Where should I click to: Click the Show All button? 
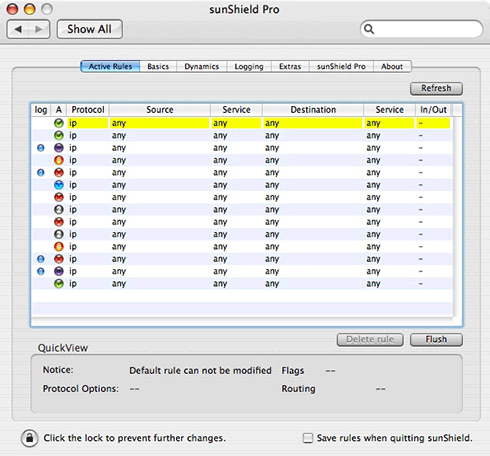pyautogui.click(x=90, y=29)
